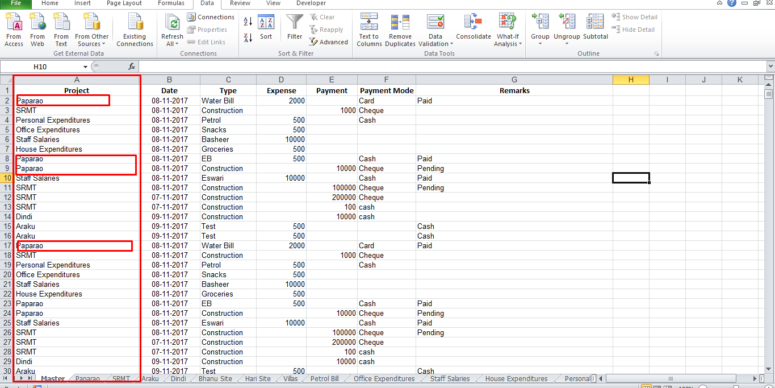Click the Consolidate tool
Screen dimensions: 775x388
coord(474,27)
